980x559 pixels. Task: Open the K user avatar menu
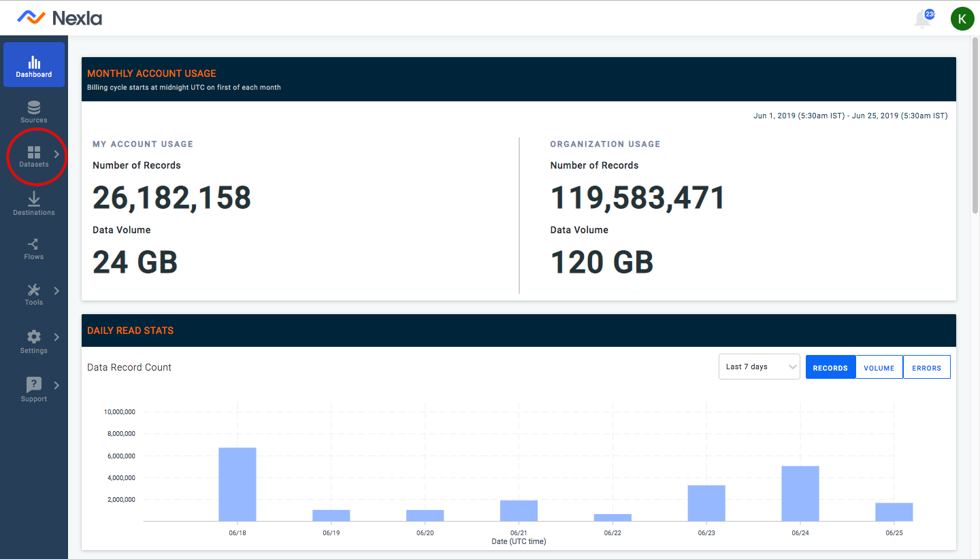point(962,18)
